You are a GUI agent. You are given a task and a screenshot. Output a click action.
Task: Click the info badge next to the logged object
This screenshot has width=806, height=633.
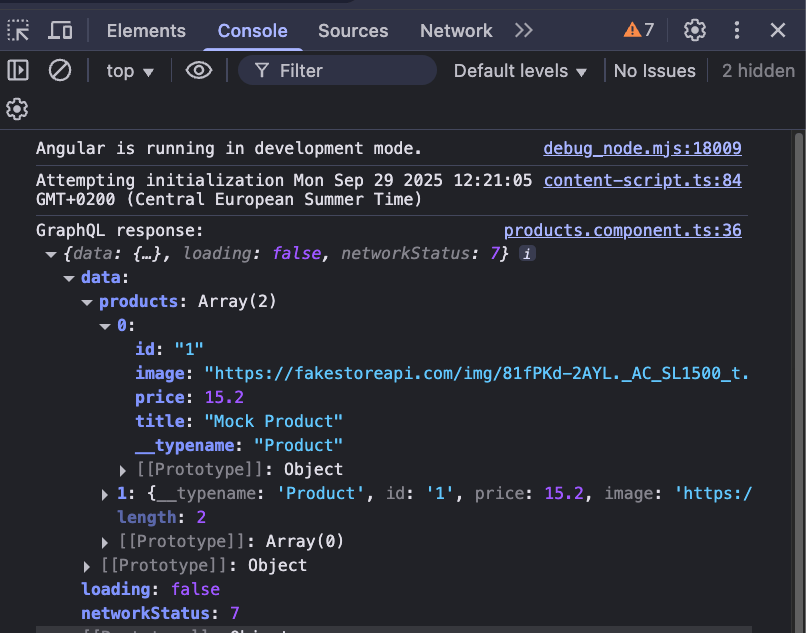click(527, 254)
